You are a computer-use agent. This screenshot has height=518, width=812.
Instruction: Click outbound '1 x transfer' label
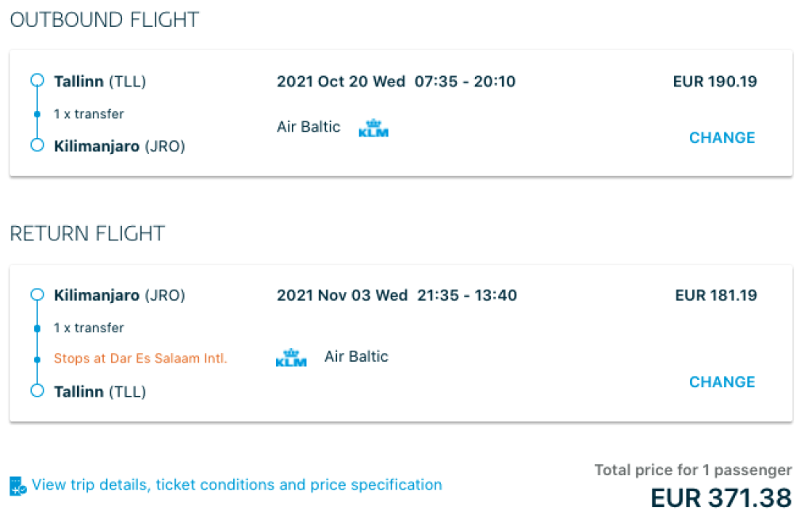click(89, 114)
